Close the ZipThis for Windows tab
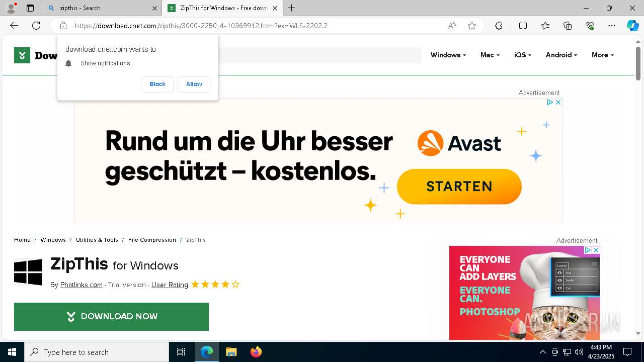Screen dimensions: 644x362 [x=275, y=8]
